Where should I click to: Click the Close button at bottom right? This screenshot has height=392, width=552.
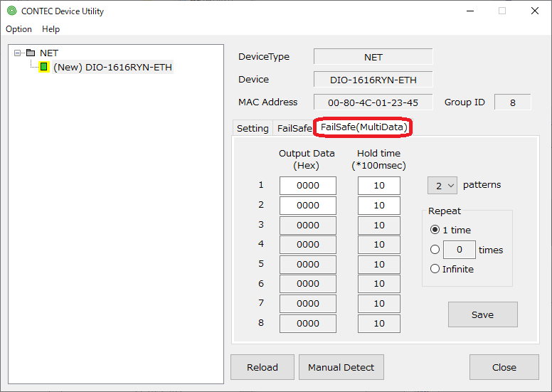504,367
